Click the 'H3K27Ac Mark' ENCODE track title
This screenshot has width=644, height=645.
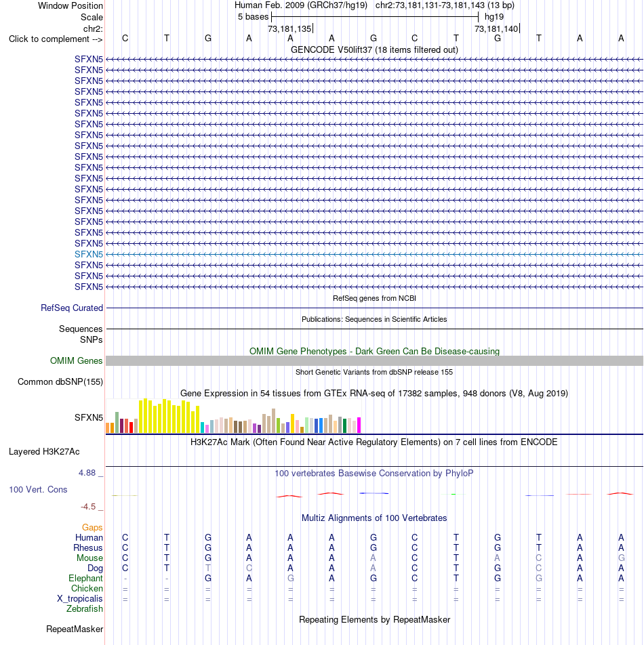(x=374, y=442)
